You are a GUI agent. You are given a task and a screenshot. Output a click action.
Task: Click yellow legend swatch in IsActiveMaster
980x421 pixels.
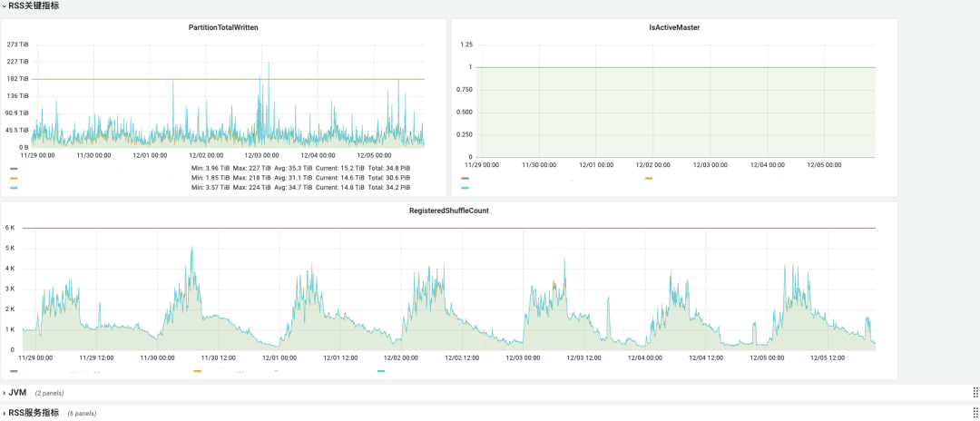coord(649,178)
